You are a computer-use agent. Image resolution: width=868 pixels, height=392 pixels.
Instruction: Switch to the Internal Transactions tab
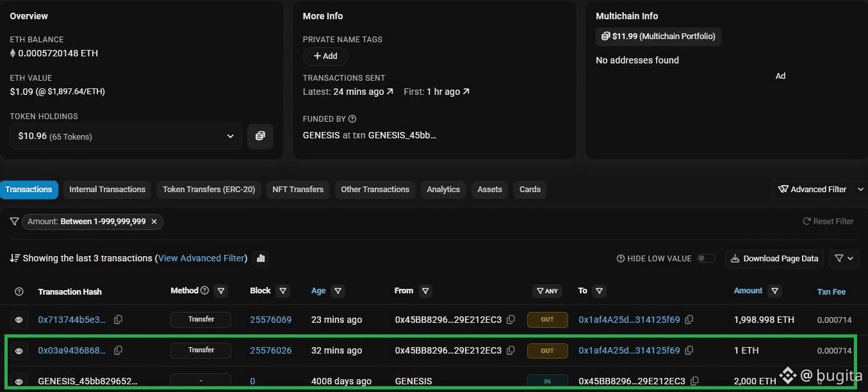[107, 190]
